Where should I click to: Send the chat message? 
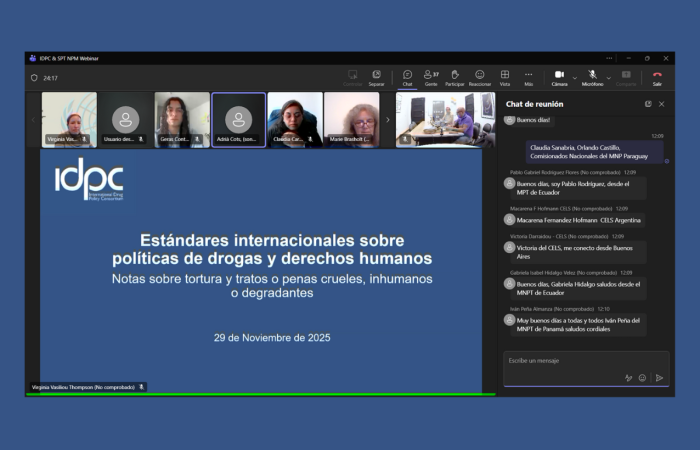[x=659, y=378]
